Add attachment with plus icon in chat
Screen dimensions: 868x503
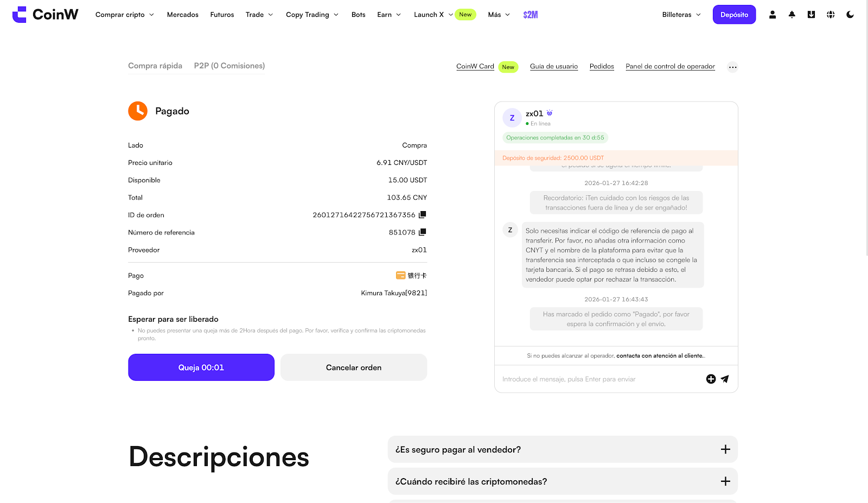711,379
